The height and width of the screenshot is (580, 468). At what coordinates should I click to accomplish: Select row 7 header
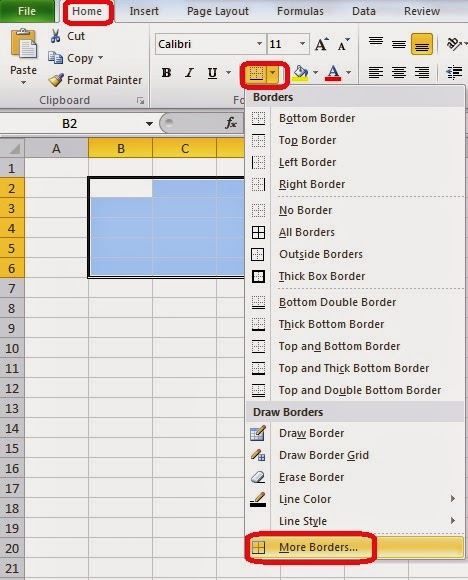point(12,288)
